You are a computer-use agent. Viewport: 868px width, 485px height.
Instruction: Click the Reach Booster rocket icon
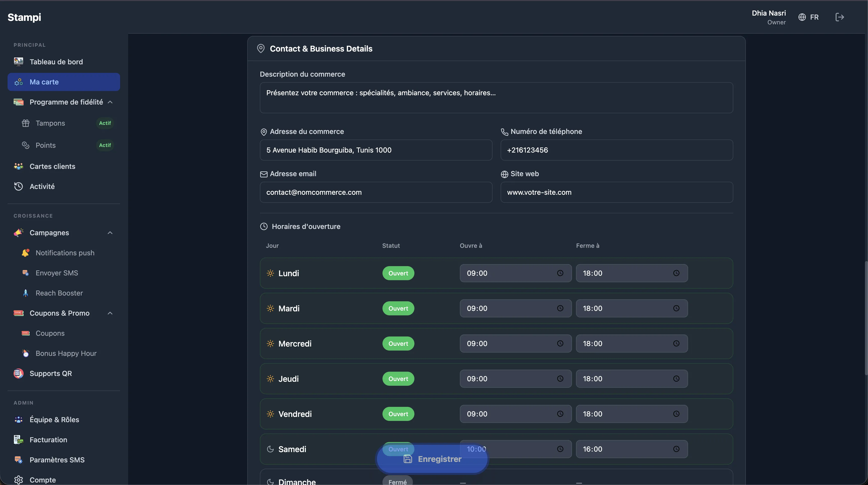click(26, 293)
